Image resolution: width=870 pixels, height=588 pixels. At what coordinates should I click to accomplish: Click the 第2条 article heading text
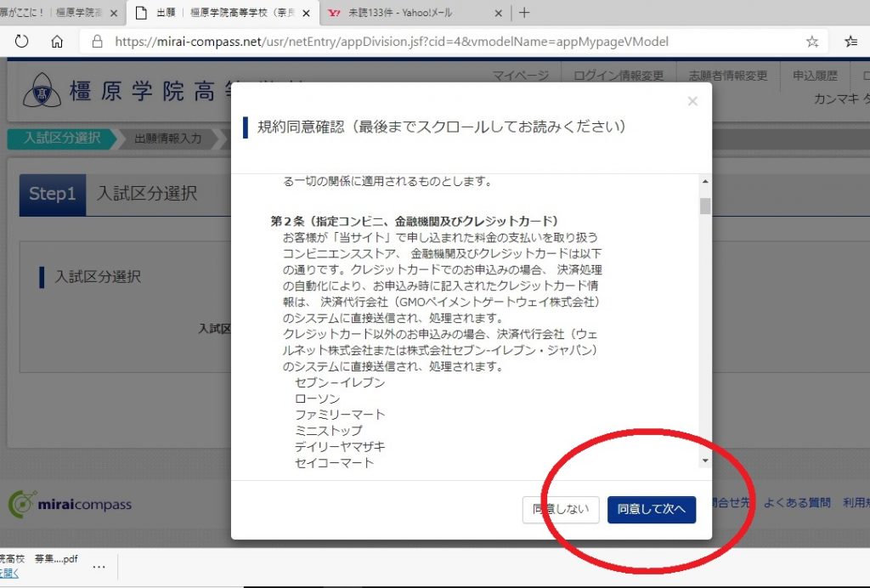[x=415, y=221]
